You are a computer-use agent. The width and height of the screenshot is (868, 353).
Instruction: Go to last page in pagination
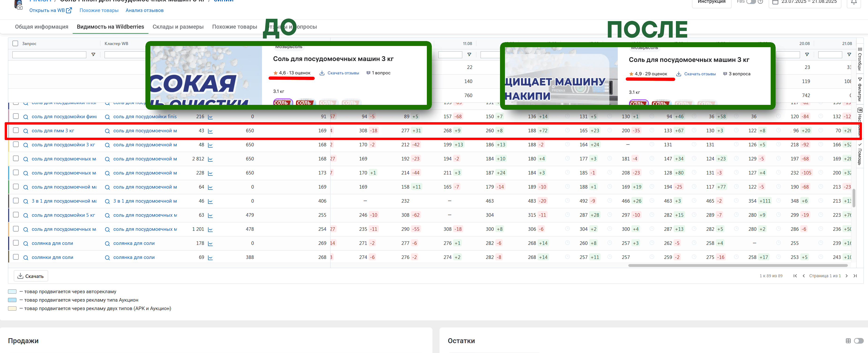click(855, 276)
